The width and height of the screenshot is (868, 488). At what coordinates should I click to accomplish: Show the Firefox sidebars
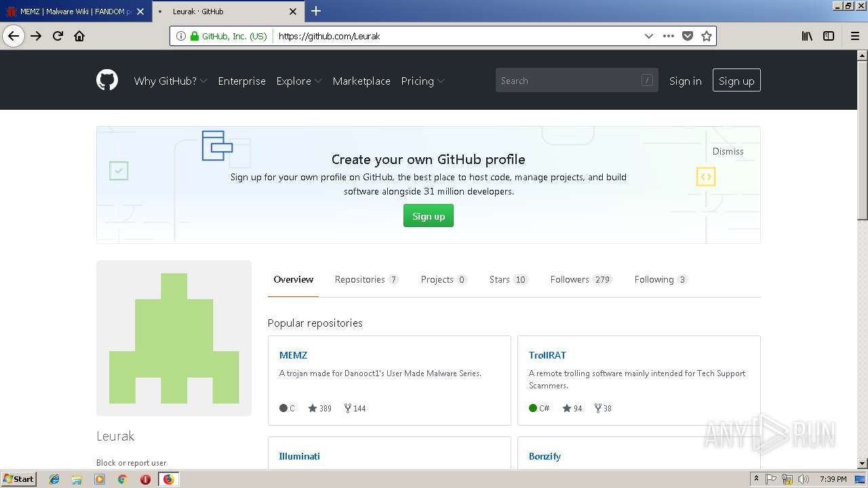pyautogui.click(x=829, y=36)
